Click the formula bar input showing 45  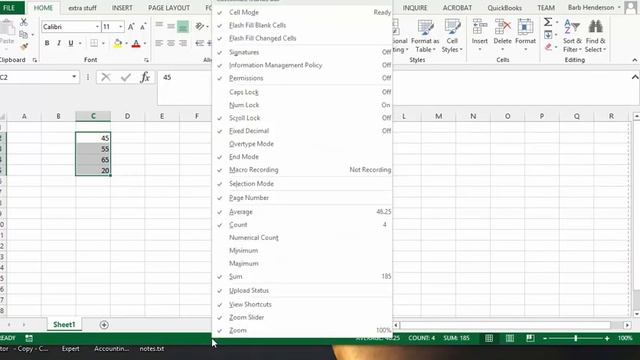point(184,87)
